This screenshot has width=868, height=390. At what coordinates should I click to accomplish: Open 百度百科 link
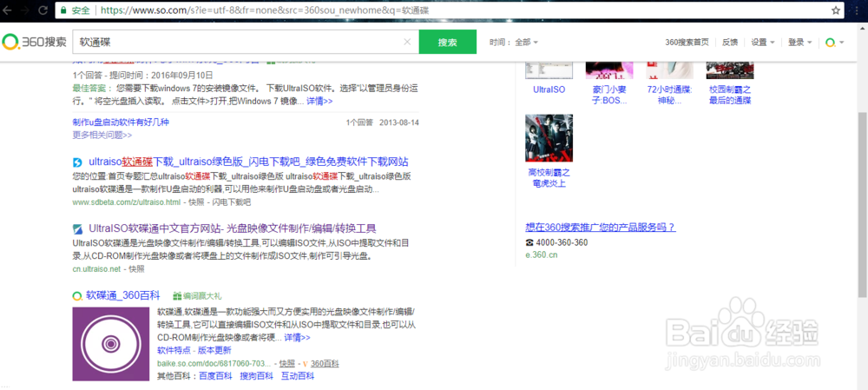[215, 376]
